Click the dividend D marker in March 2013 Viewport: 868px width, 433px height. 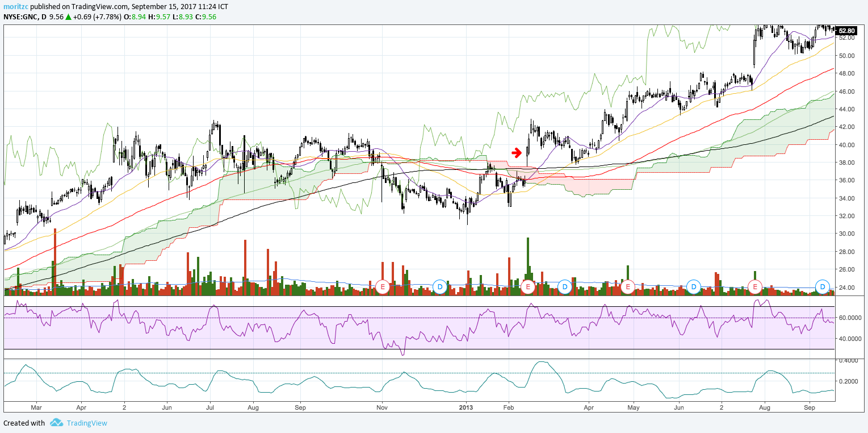pyautogui.click(x=564, y=286)
